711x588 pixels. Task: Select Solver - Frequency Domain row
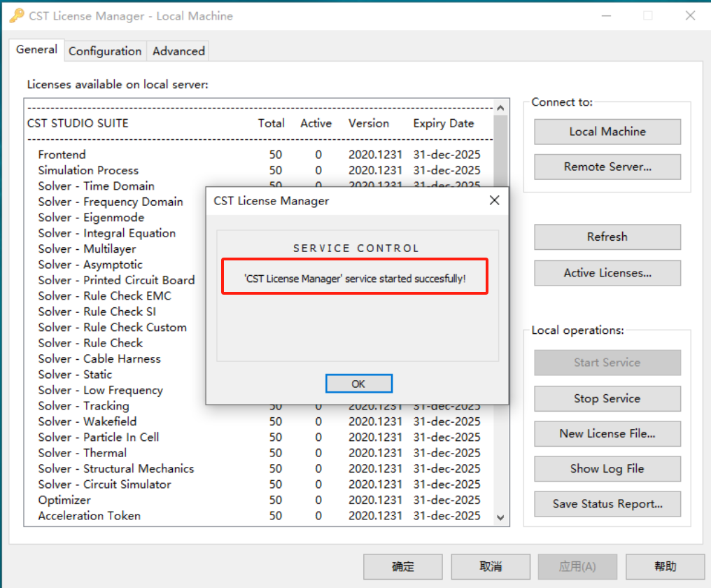[x=111, y=202]
